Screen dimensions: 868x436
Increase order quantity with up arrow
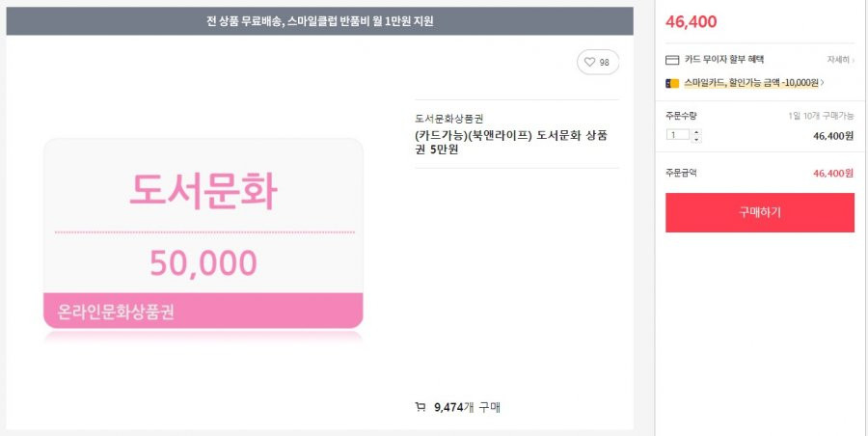tap(696, 132)
